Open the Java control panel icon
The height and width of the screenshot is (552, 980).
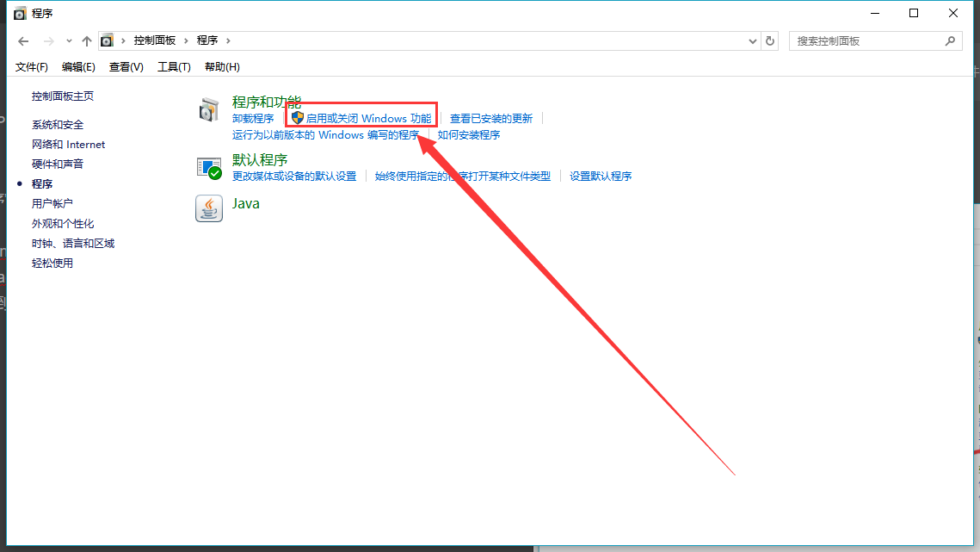[x=209, y=208]
